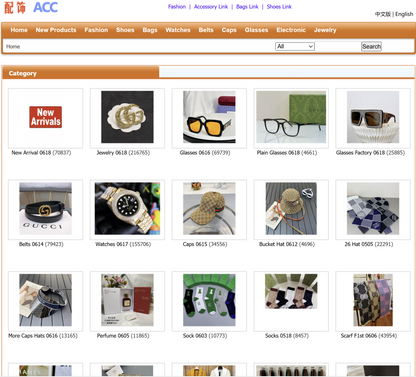
Task: Click the Socks 0518 label
Action: pos(287,336)
